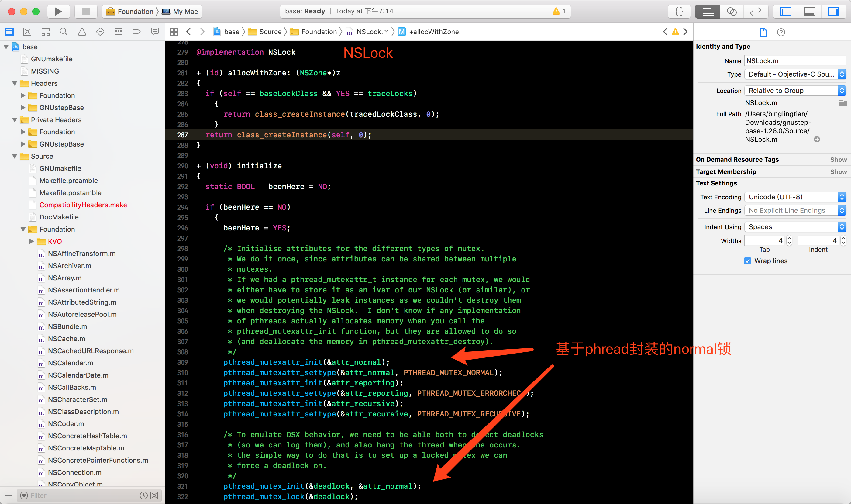
Task: Collapse the Headers group
Action: [15, 83]
